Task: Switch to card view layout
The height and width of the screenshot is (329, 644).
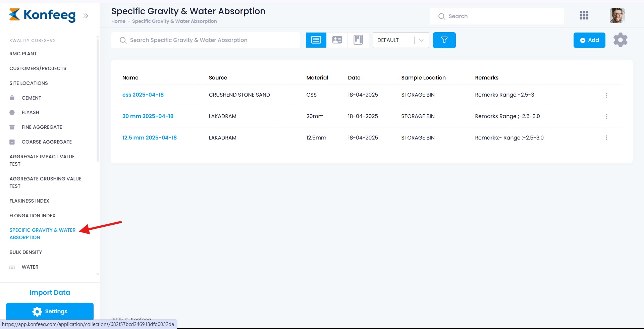Action: coord(337,40)
